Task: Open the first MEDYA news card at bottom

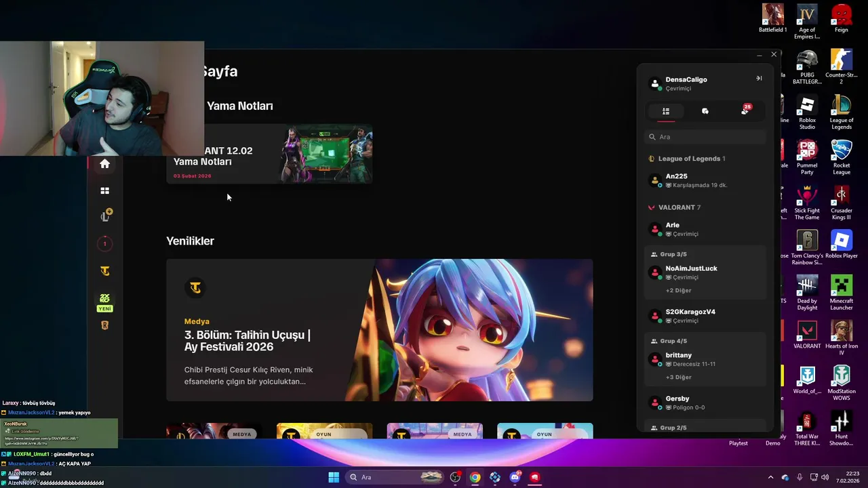Action: 214,431
